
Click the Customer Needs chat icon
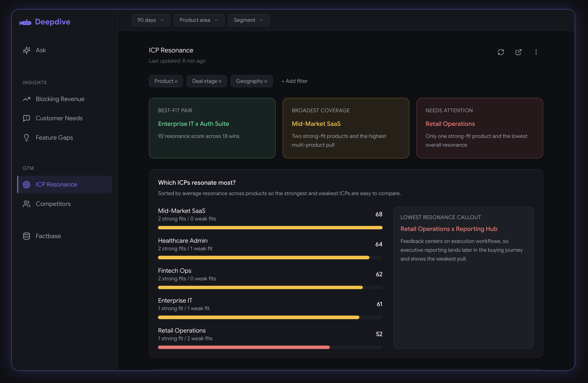26,118
